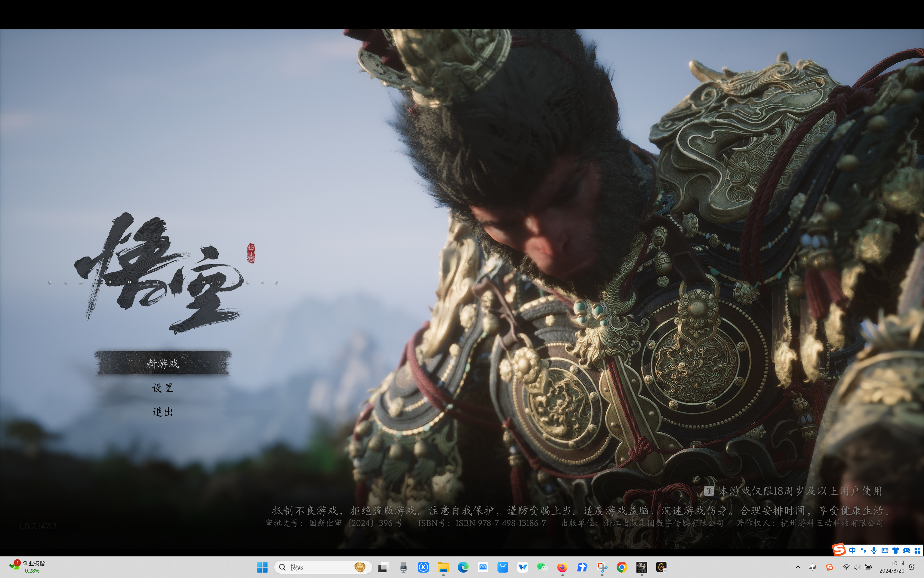924x578 pixels.
Task: Launch Google Chrome from the taskbar
Action: (x=622, y=567)
